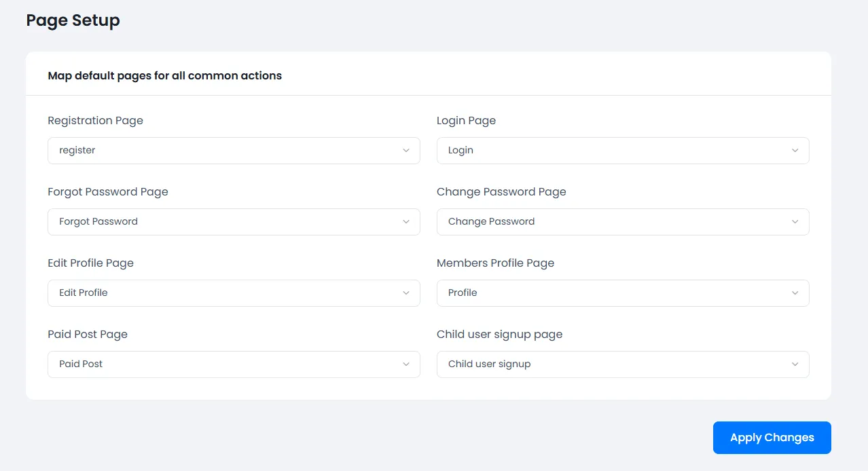The height and width of the screenshot is (471, 868).
Task: Open the Paid Post Page dropdown
Action: (234, 364)
